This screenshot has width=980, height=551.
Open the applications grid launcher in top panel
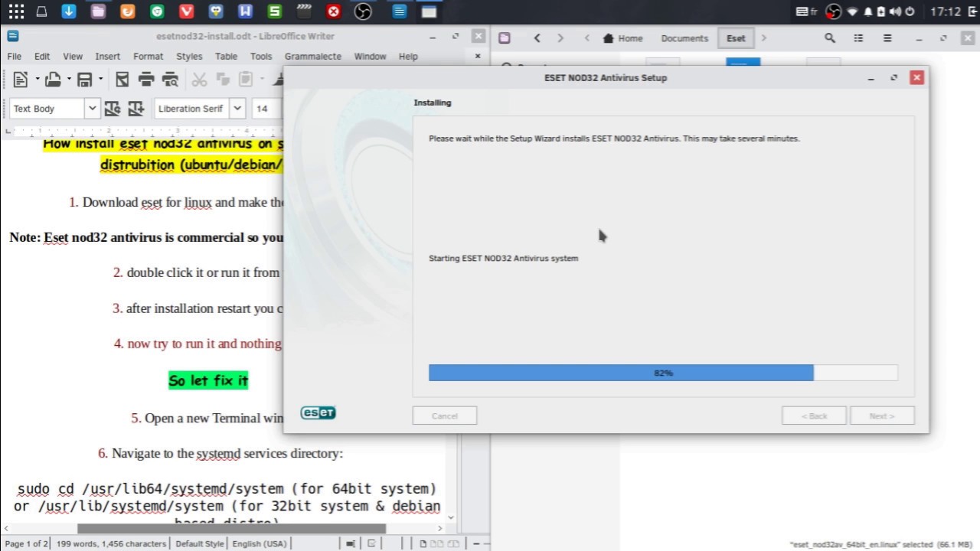pyautogui.click(x=16, y=11)
